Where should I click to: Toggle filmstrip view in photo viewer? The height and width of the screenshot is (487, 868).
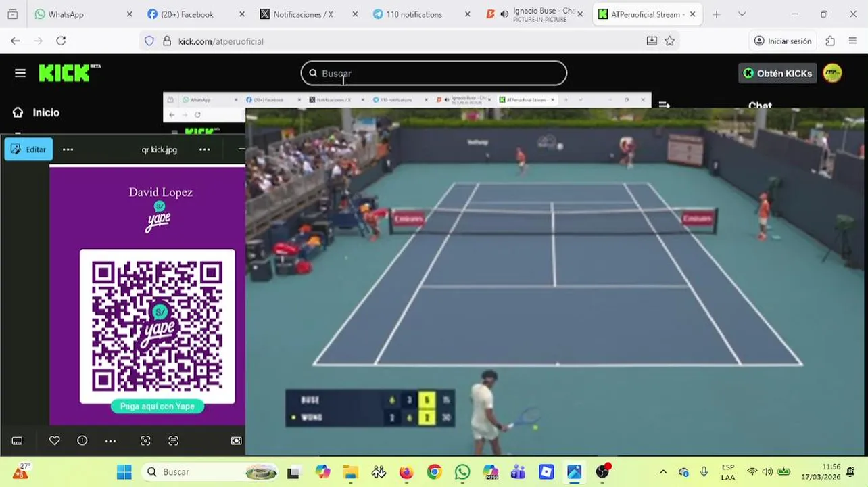point(18,441)
